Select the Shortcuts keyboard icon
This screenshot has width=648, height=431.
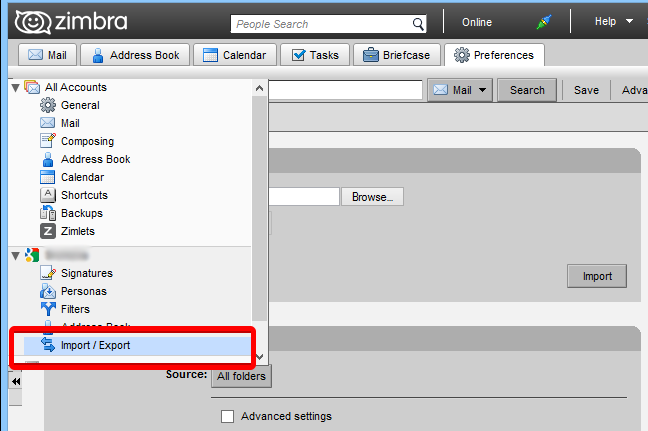pos(48,195)
